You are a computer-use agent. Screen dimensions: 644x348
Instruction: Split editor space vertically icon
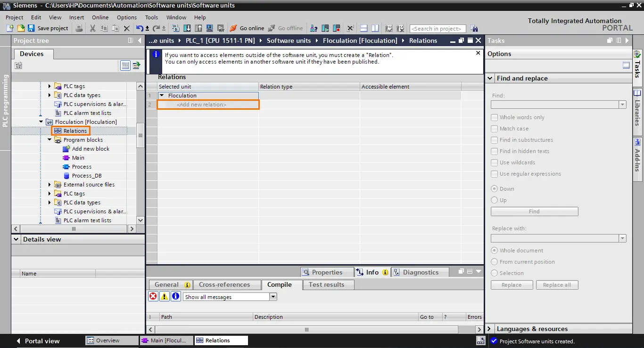[x=375, y=28]
